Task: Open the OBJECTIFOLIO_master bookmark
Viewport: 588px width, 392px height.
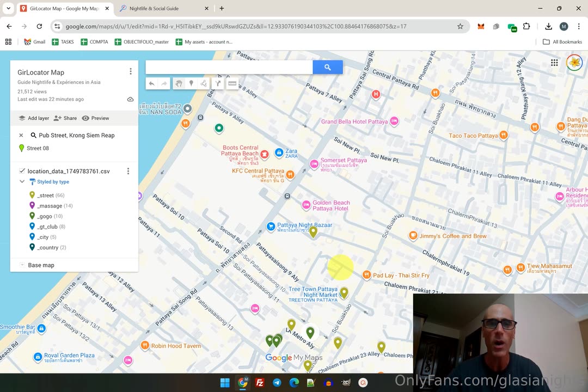Action: coord(142,42)
